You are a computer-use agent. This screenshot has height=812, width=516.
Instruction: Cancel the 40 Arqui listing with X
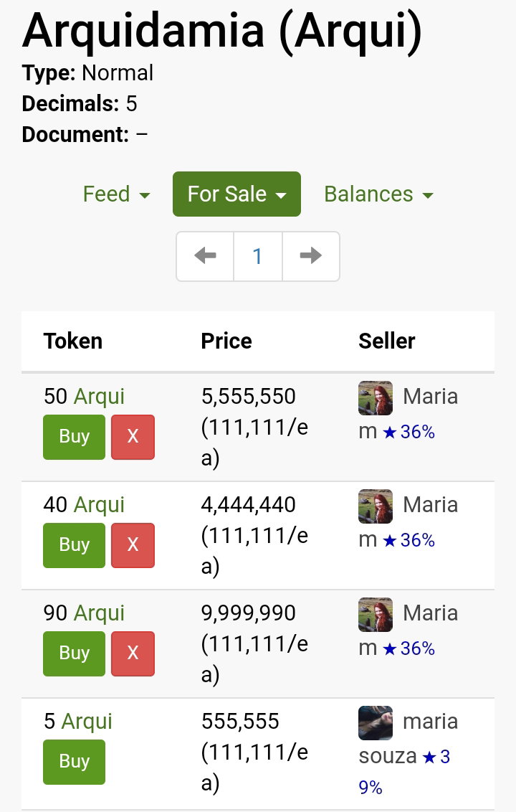tap(133, 544)
